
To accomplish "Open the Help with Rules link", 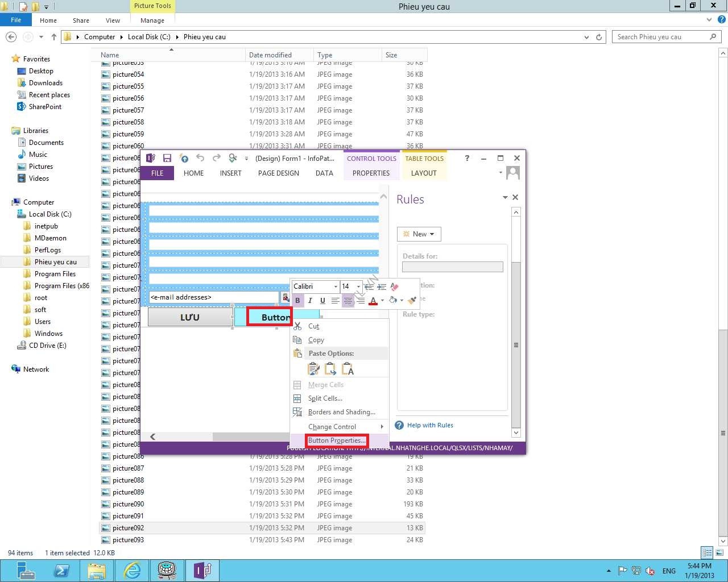I will pyautogui.click(x=430, y=425).
